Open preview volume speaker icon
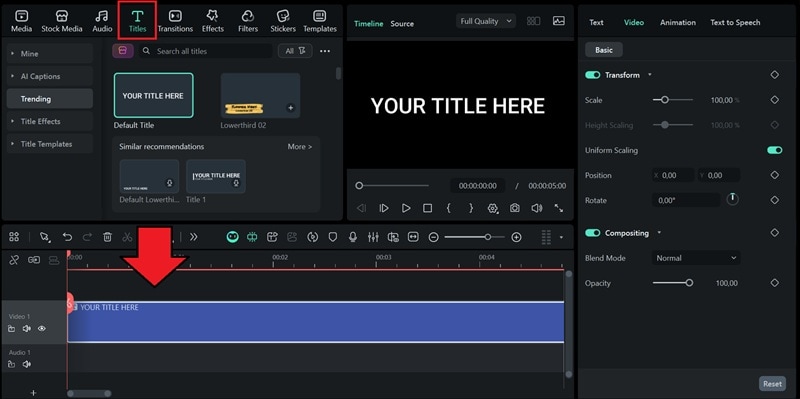This screenshot has width=800, height=399. click(x=536, y=208)
